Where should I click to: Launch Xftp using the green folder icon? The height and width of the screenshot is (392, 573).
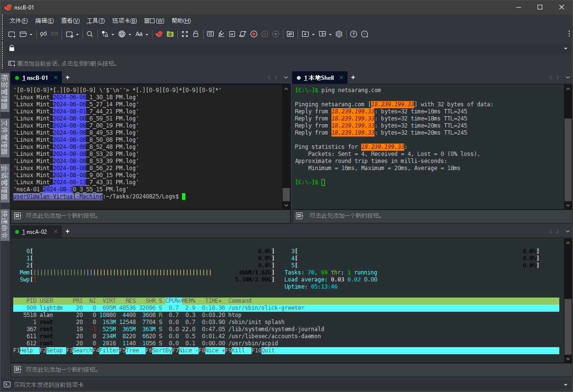[170, 34]
